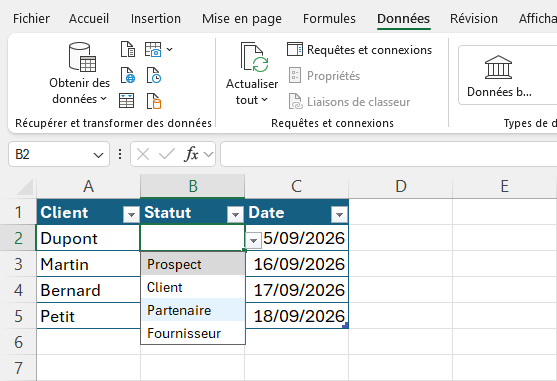The width and height of the screenshot is (557, 381).
Task: Click inside the formula bar
Action: click(x=389, y=154)
